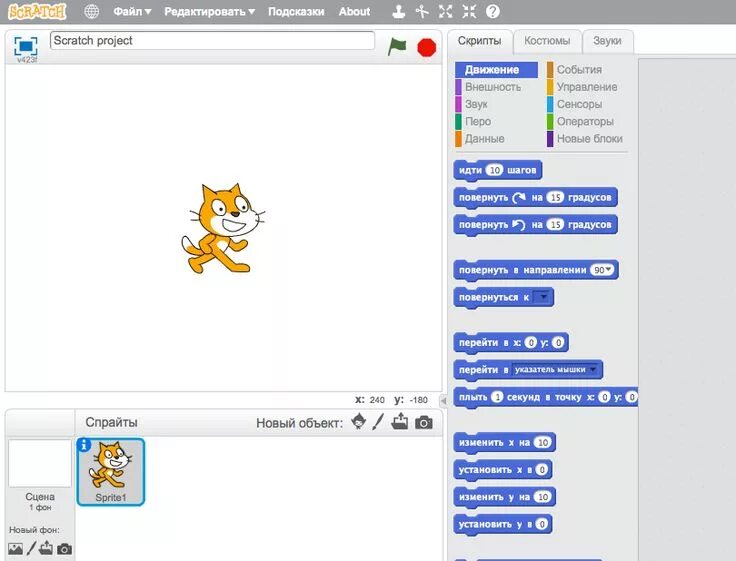Upload sprite from file icon
Screen dimensions: 736x561
400,421
